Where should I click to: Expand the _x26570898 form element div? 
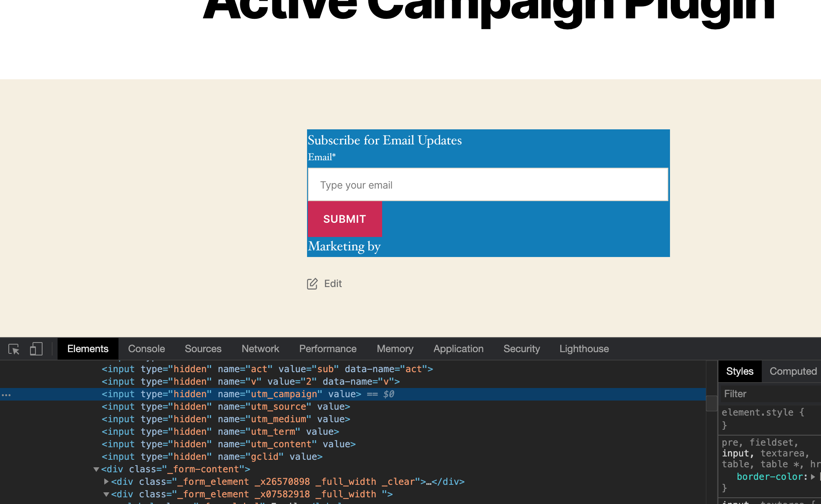tap(106, 481)
